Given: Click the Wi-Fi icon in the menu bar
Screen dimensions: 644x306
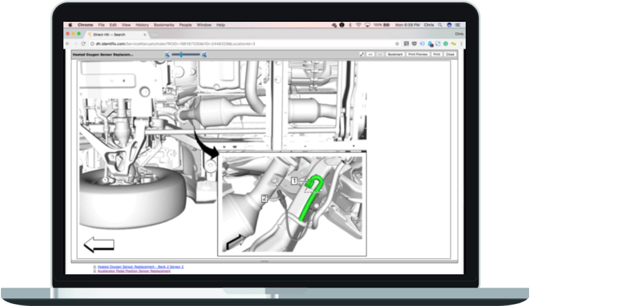Looking at the screenshot, I should pyautogui.click(x=358, y=24).
